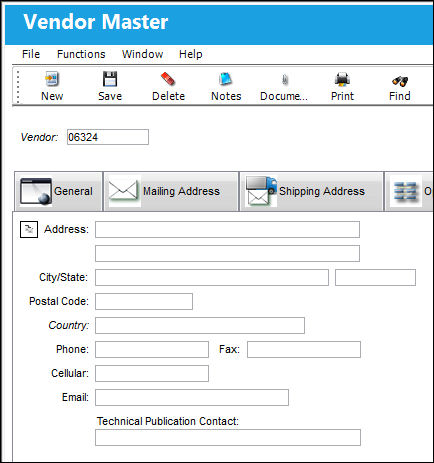Click the Phone input field
Screen dimensions: 434x463
coord(152,349)
